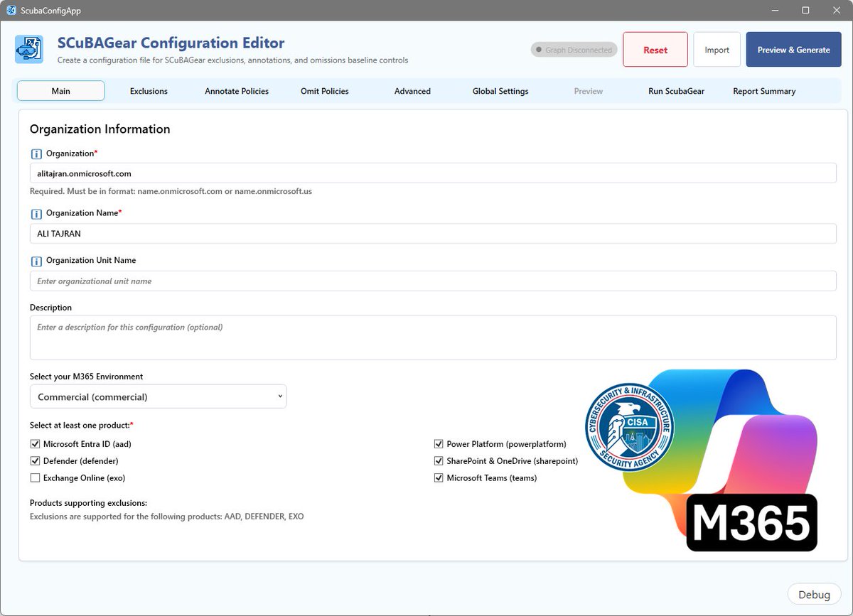853x616 pixels.
Task: View the Report Summary tab
Action: pyautogui.click(x=764, y=91)
